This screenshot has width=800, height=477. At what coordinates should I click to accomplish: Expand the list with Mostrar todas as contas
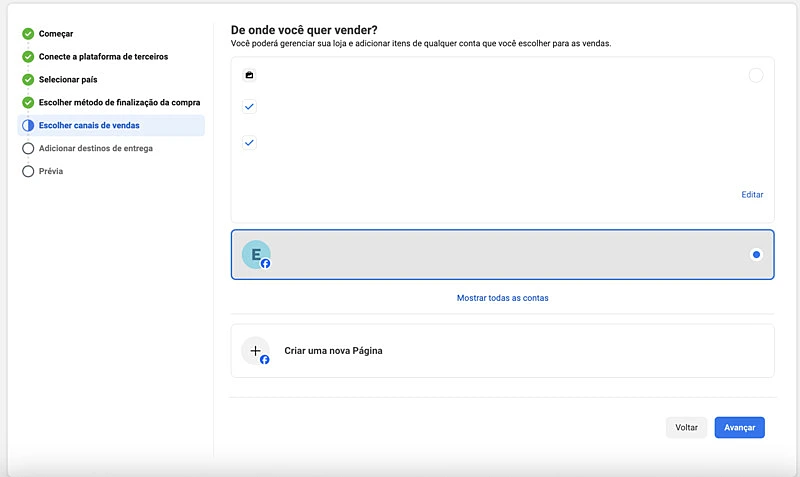502,298
